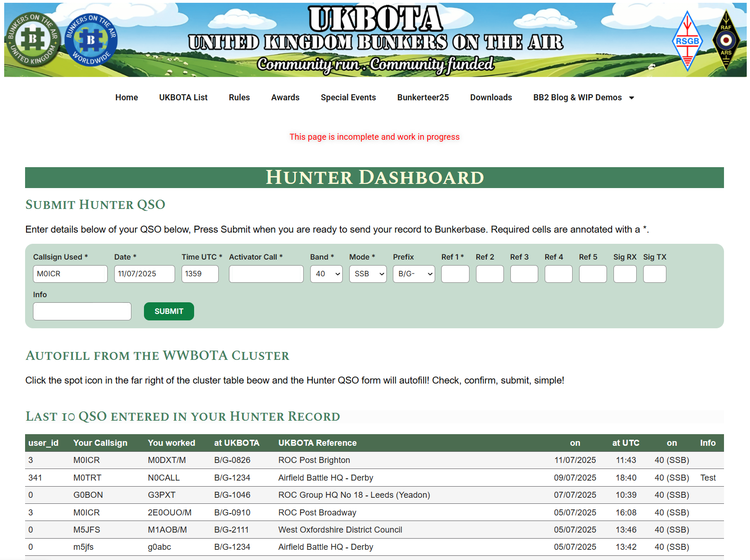The width and height of the screenshot is (750, 560).
Task: Click the Bunkers On The Air United Kingdom logo
Action: pos(33,40)
